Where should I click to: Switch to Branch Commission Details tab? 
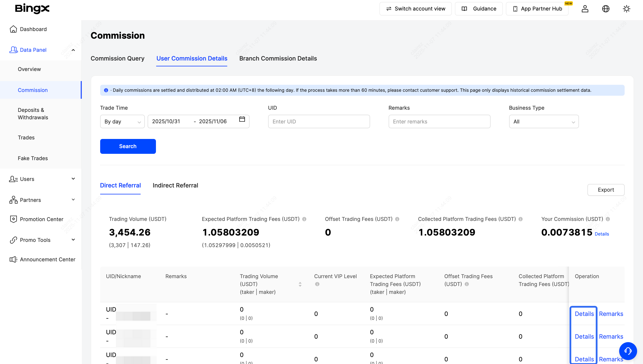(278, 59)
